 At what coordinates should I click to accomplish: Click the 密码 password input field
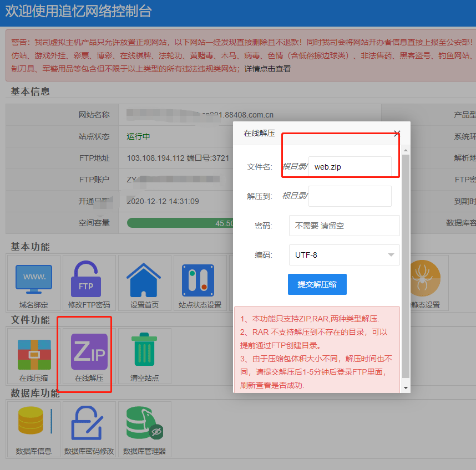click(x=344, y=226)
